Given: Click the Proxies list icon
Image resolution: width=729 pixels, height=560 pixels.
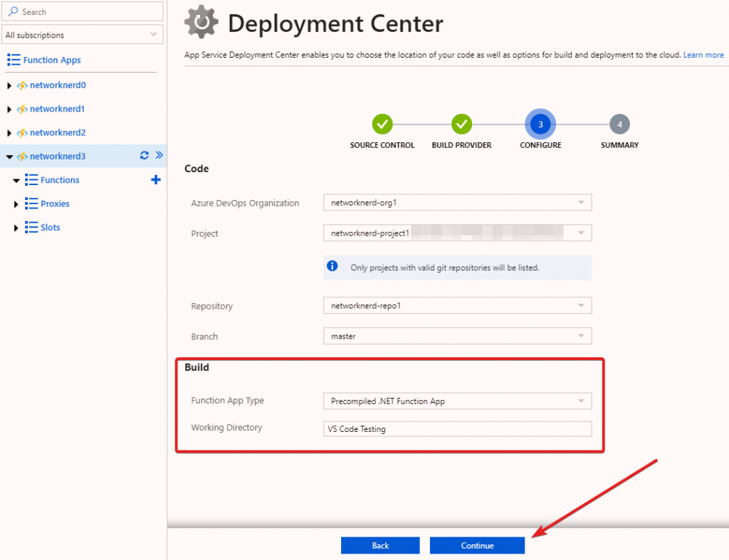Looking at the screenshot, I should [x=31, y=204].
